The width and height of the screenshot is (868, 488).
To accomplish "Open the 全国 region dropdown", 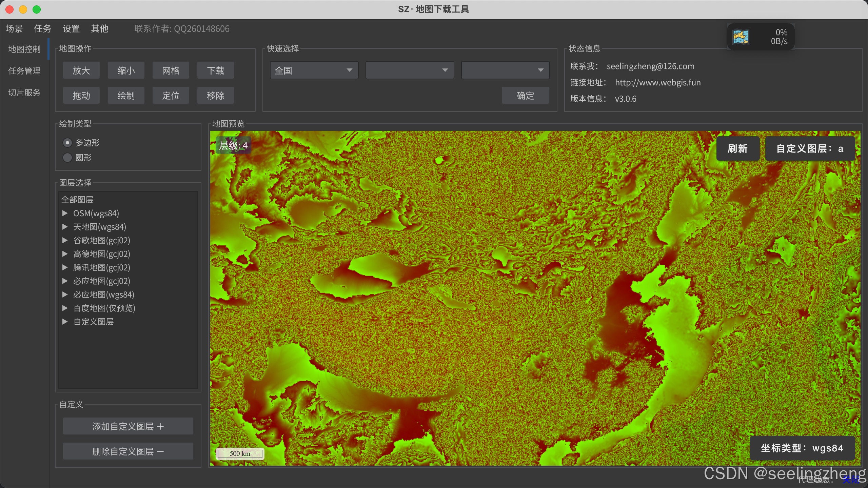I will [x=314, y=70].
